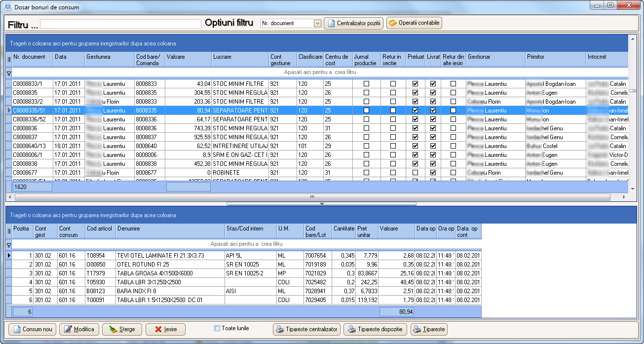Open the Nr. document filter options dropdown

[x=317, y=23]
